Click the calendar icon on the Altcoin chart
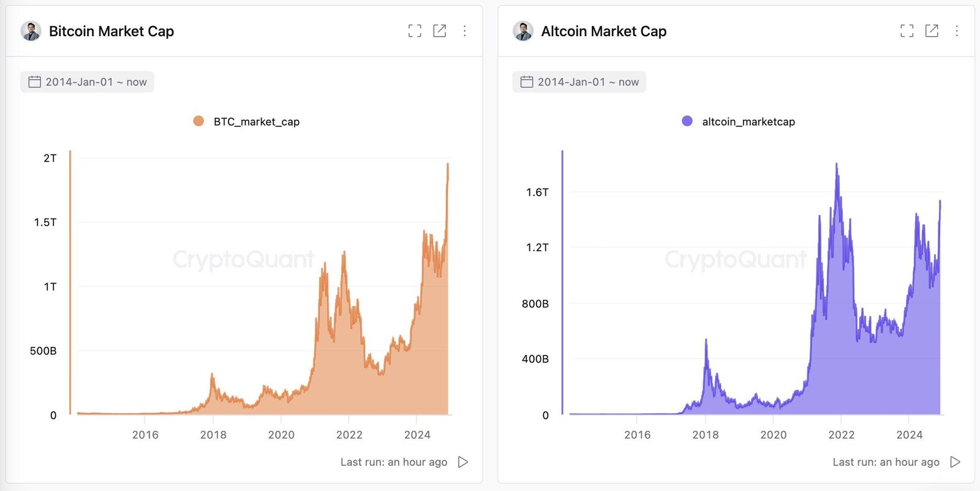980x491 pixels. [x=527, y=81]
